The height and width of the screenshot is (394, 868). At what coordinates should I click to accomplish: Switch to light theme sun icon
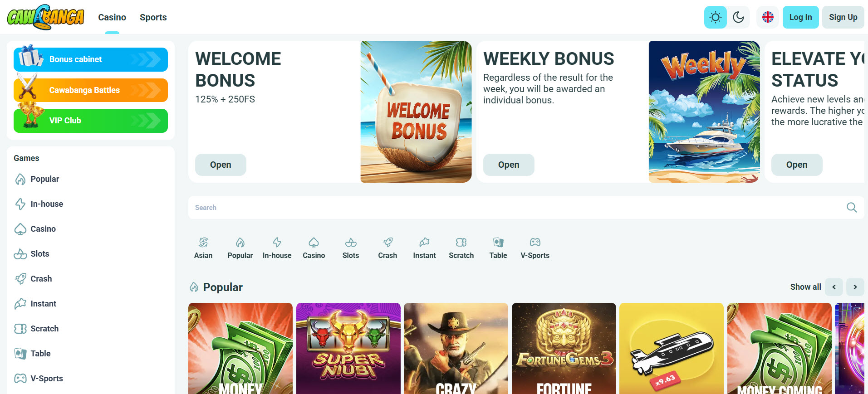click(x=715, y=17)
